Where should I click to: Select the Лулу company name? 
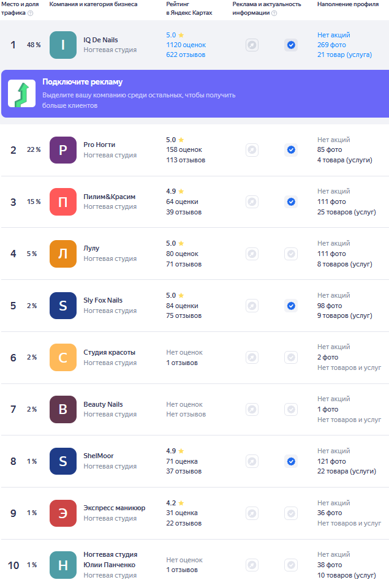(x=91, y=248)
